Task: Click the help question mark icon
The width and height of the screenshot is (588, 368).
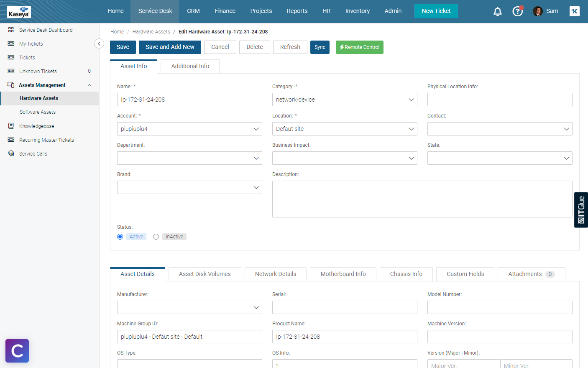Action: coord(517,11)
